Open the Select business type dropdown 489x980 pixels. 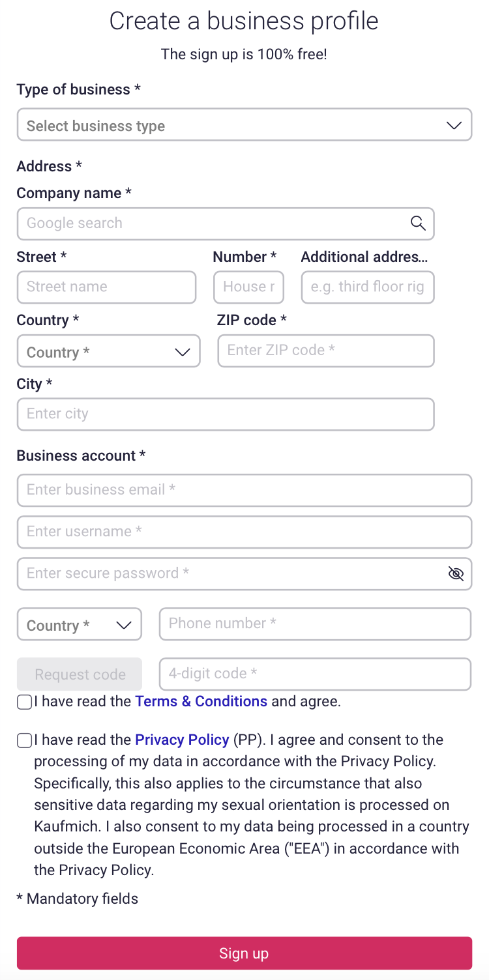(x=244, y=124)
